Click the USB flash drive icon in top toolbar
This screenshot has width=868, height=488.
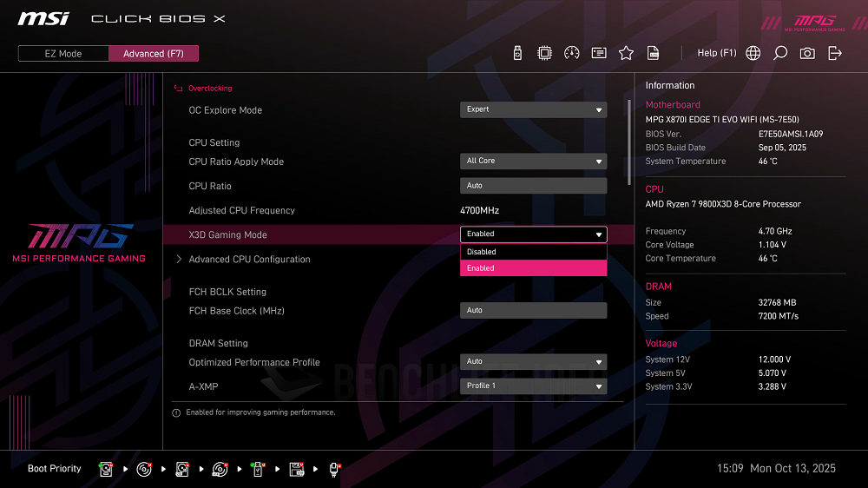[518, 53]
